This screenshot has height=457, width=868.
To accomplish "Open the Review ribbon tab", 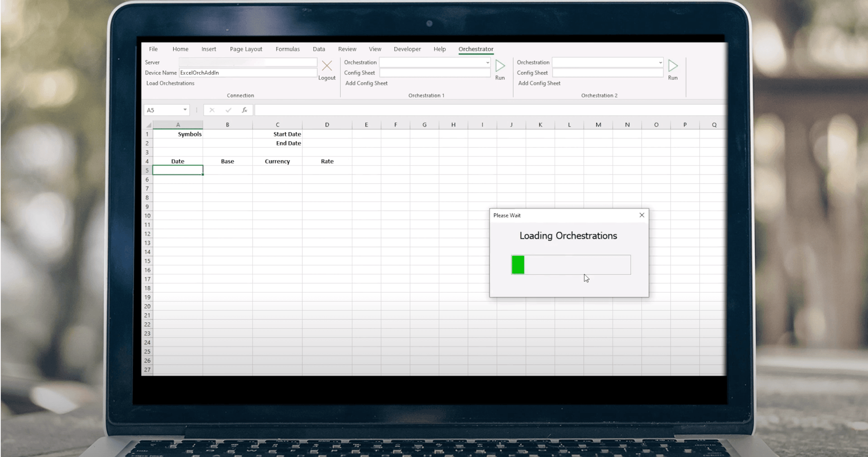I will [347, 49].
